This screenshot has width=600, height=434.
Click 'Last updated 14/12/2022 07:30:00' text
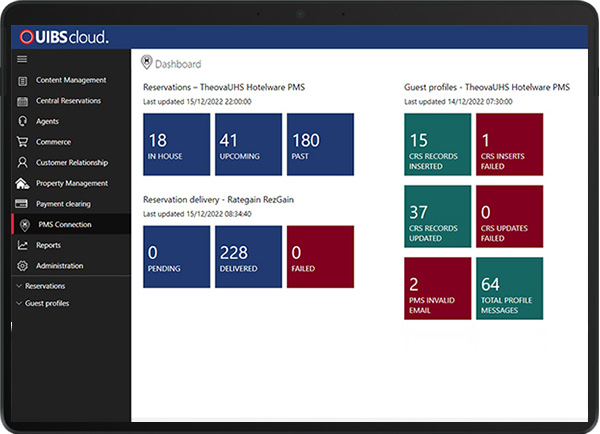click(458, 101)
